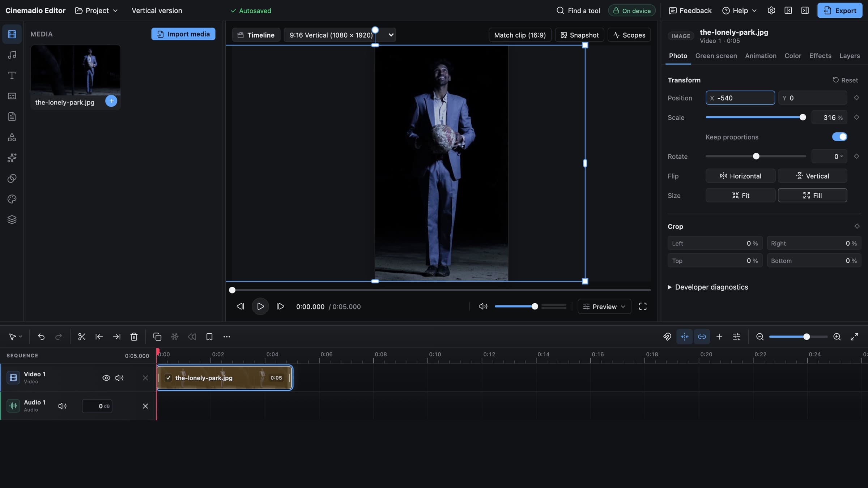The width and height of the screenshot is (868, 488).
Task: Switch to the Effects tab
Action: (820, 56)
